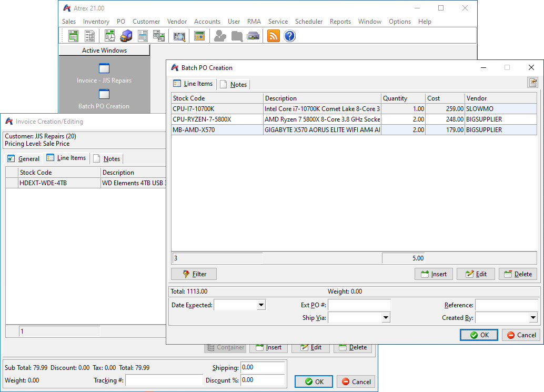Open the barcode lookup toolbar icon
Image resolution: width=544 pixels, height=392 pixels.
coord(180,36)
